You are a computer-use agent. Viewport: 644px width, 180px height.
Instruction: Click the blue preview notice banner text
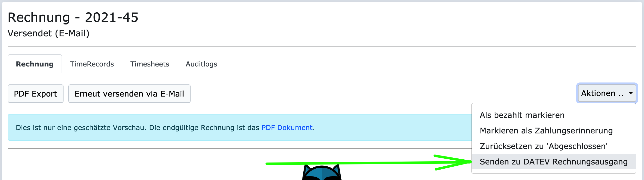pos(165,128)
